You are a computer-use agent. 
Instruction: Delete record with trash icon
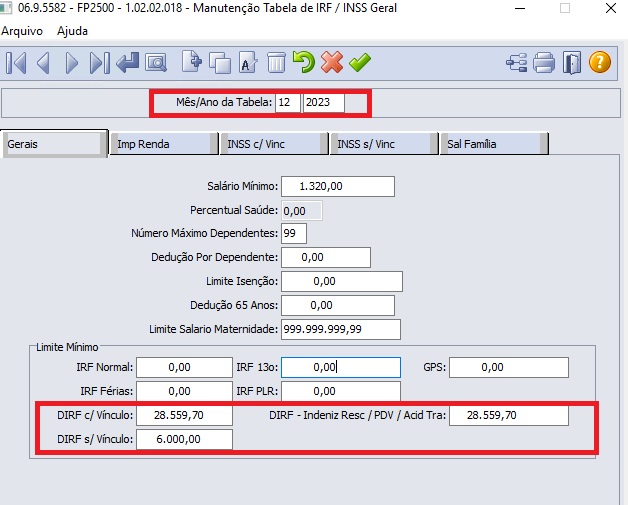pos(276,63)
